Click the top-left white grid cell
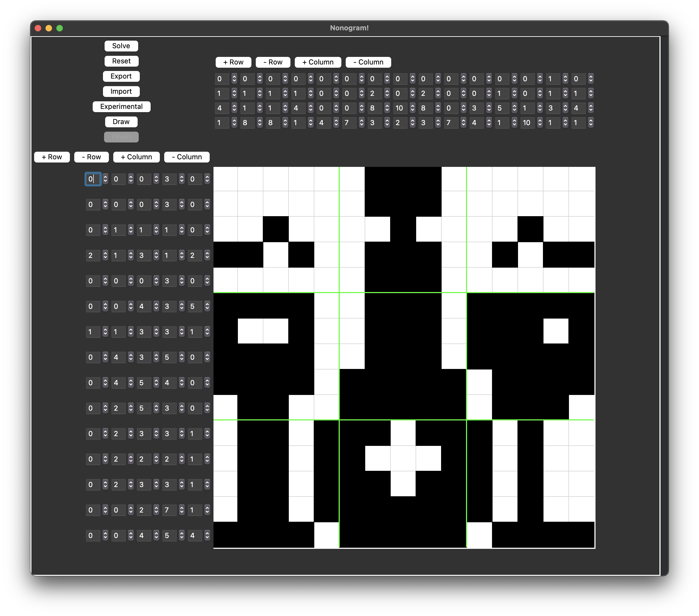This screenshot has height=616, width=699. [x=226, y=179]
